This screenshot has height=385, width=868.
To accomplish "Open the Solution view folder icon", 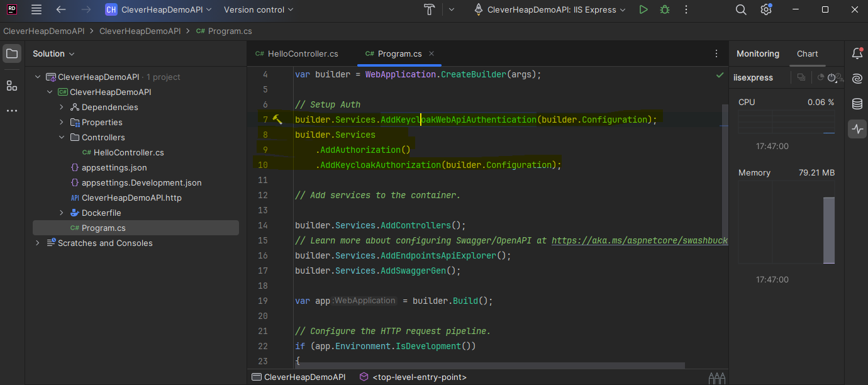I will (x=11, y=53).
